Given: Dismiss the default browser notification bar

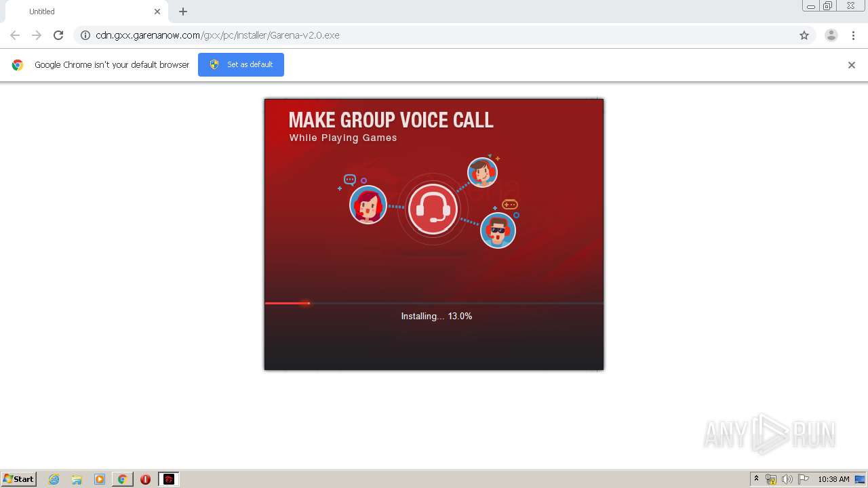Looking at the screenshot, I should point(852,65).
